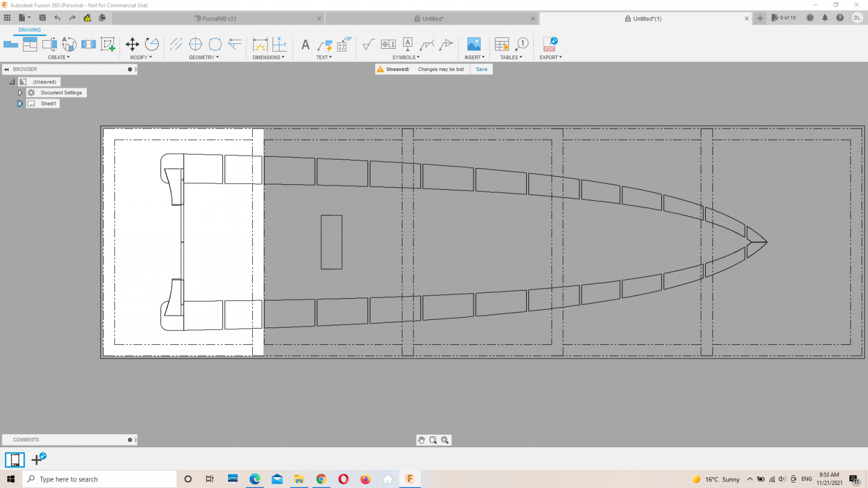Open the DIMENSIONS dropdown menu

click(269, 57)
